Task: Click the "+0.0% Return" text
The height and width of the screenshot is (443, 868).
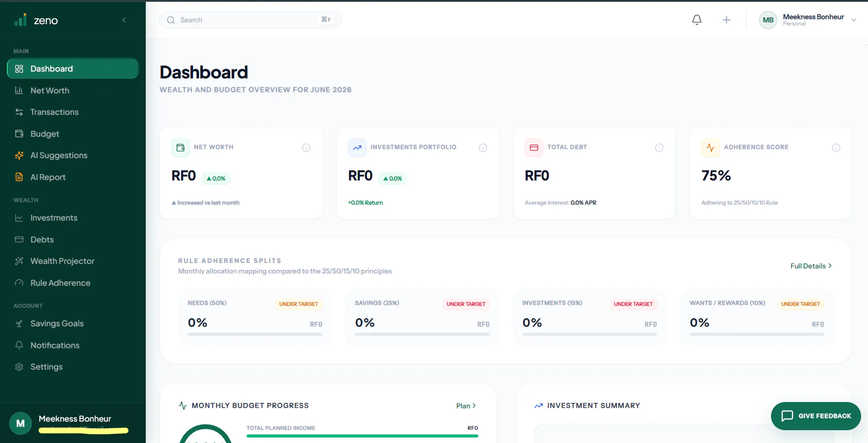Action: [x=365, y=203]
